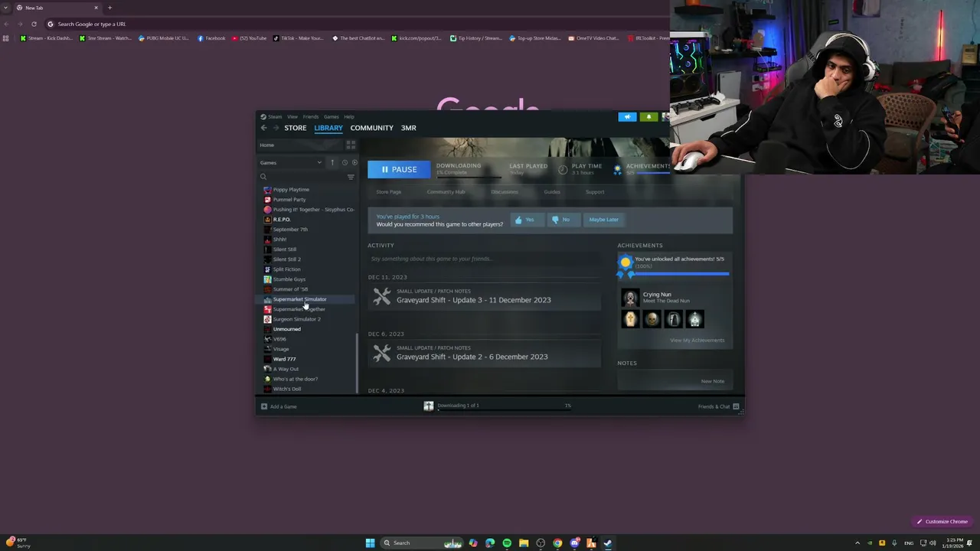Open the church achievement icon

point(694,319)
